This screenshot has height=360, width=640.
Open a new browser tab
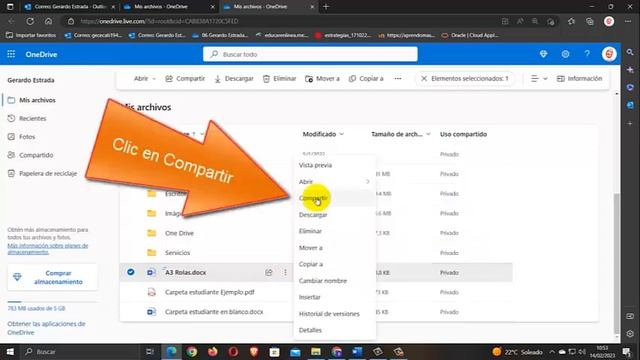click(326, 7)
